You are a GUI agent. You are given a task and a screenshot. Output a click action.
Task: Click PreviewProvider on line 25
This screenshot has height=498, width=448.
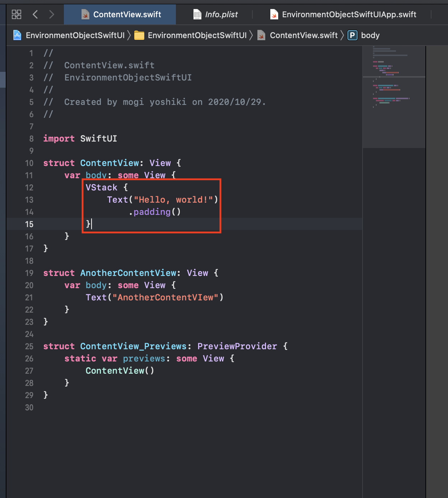(237, 346)
